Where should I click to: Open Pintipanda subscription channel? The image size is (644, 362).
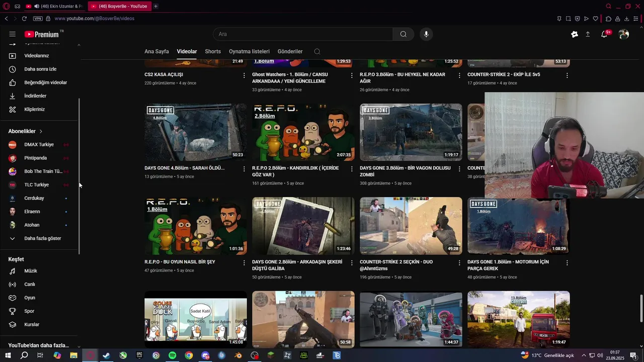tap(39, 158)
